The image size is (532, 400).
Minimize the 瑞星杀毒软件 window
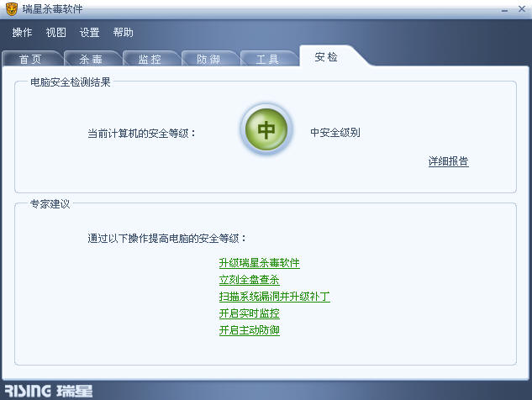(x=504, y=10)
